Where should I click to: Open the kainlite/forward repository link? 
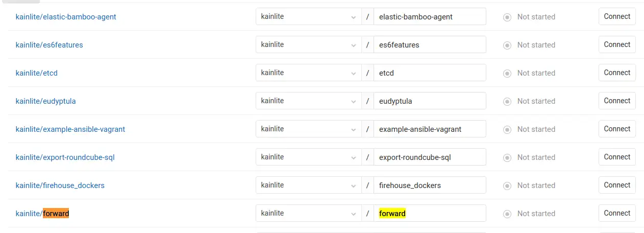pyautogui.click(x=42, y=214)
